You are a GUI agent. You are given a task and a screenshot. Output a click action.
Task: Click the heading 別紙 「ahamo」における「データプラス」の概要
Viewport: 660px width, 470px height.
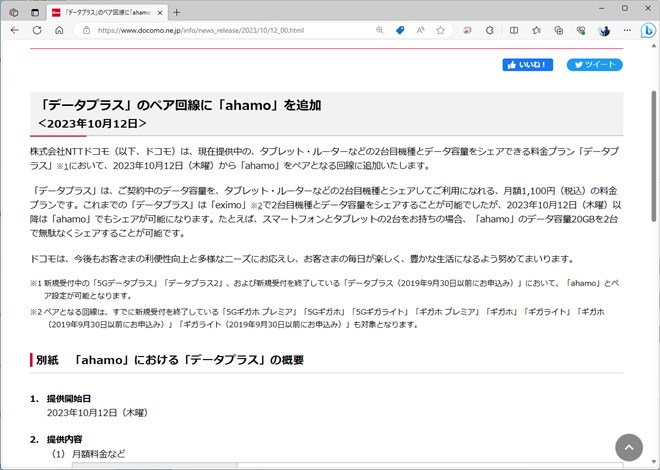pos(170,360)
